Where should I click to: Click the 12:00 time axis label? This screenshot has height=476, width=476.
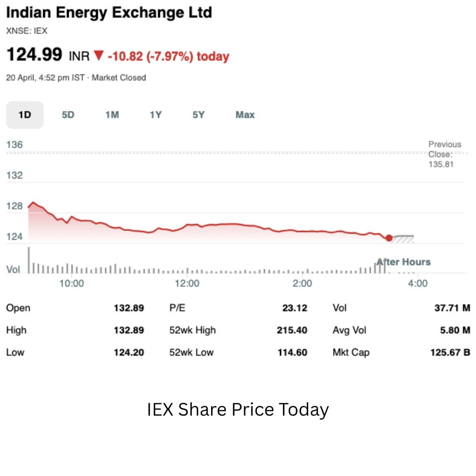coord(187,283)
